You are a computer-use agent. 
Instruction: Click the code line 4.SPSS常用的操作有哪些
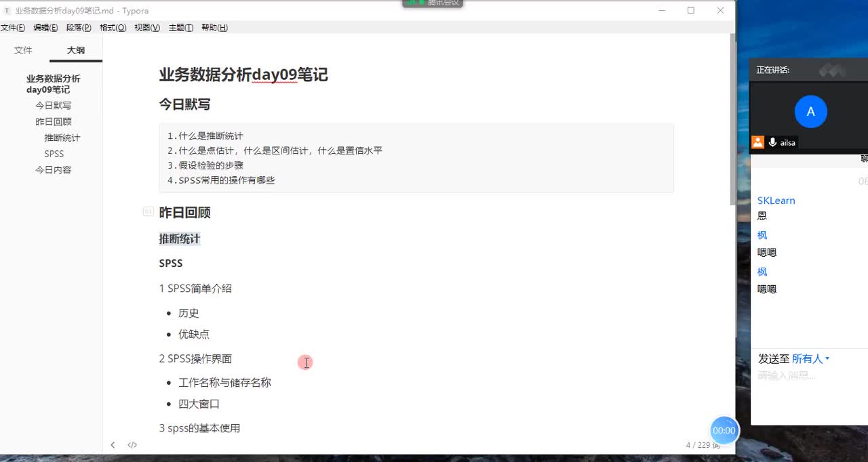221,180
